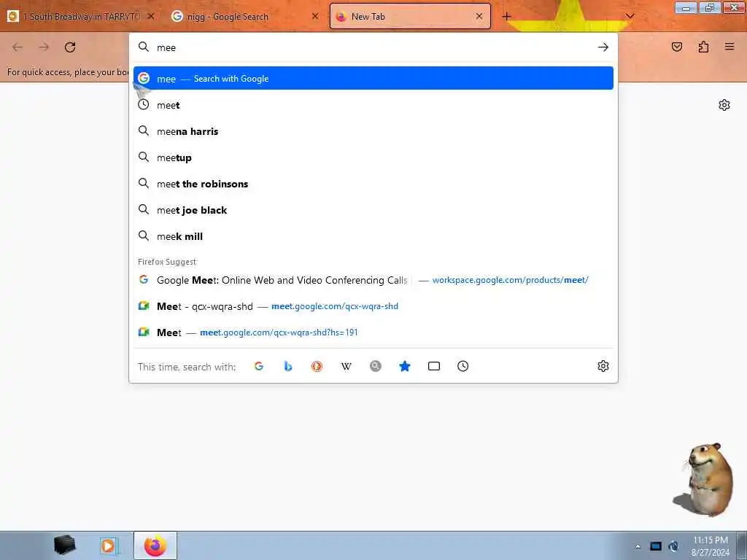Open the list all tabs chevron
747x560 pixels.
click(630, 16)
